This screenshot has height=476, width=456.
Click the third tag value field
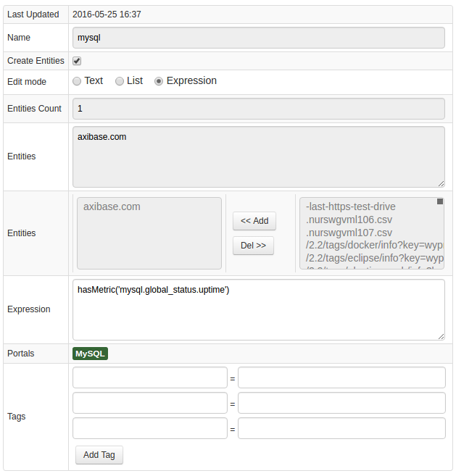[x=341, y=428]
